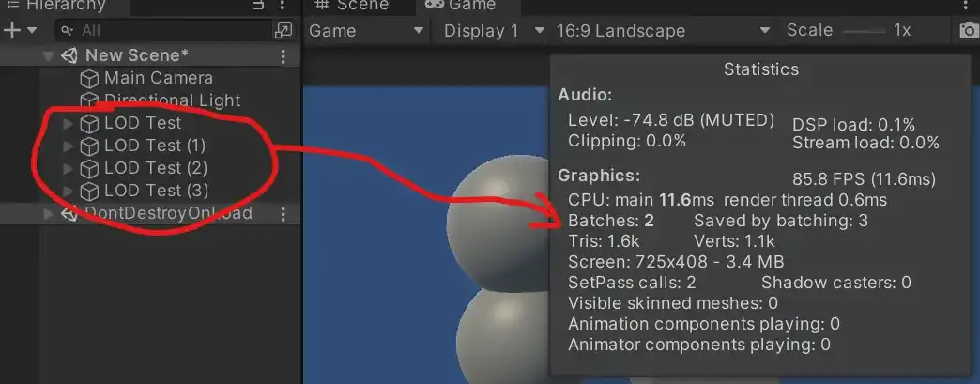Expand LOD Test (1) in hierarchy
The image size is (980, 384).
(x=67, y=146)
